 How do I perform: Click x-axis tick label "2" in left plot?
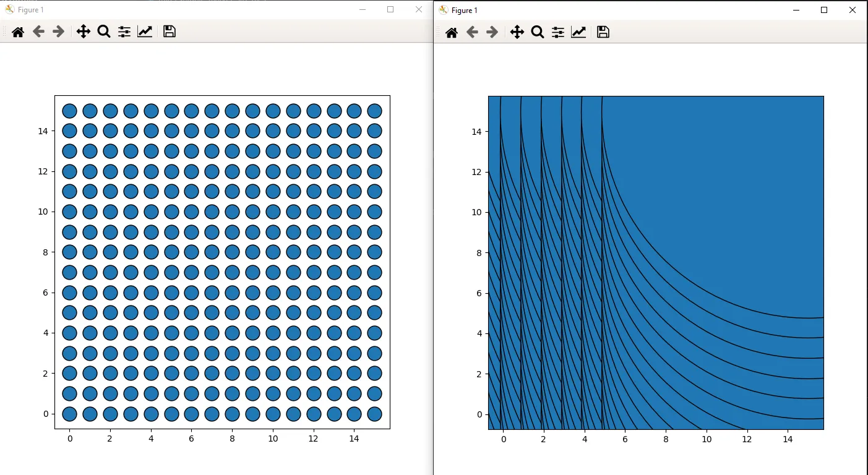pyautogui.click(x=110, y=439)
